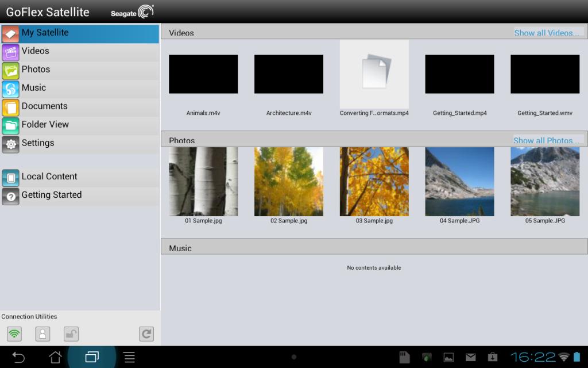Click the Settings gear icon
The width and height of the screenshot is (588, 368).
10,144
